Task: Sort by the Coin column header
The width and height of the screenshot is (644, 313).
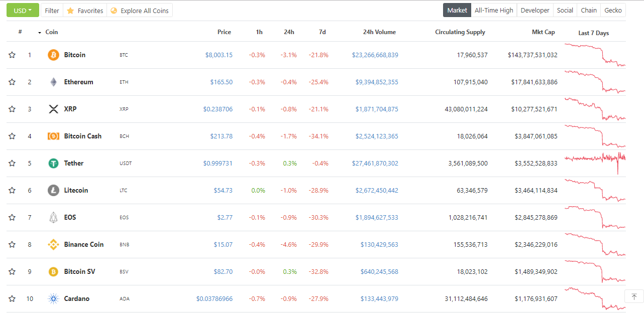Action: click(x=51, y=32)
